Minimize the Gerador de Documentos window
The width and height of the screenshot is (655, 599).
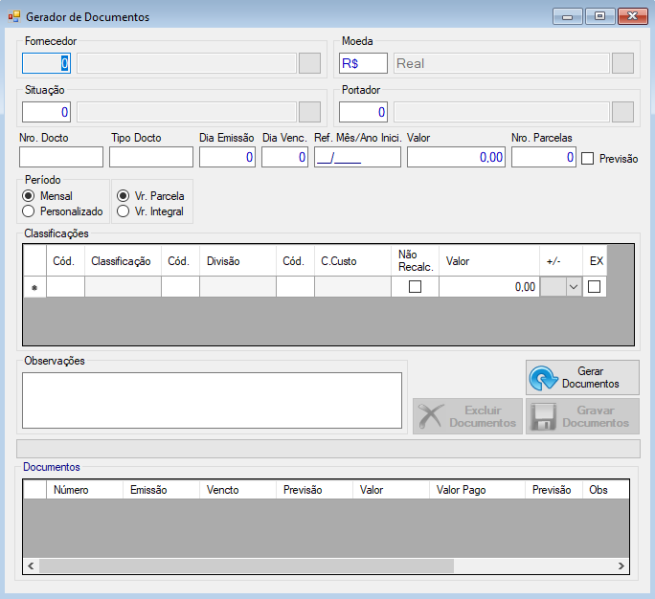click(x=567, y=17)
